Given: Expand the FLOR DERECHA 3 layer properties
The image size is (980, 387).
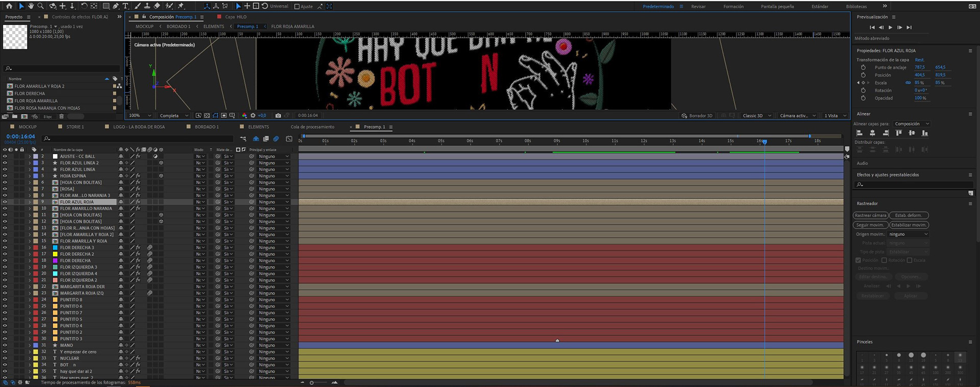Looking at the screenshot, I should 30,248.
